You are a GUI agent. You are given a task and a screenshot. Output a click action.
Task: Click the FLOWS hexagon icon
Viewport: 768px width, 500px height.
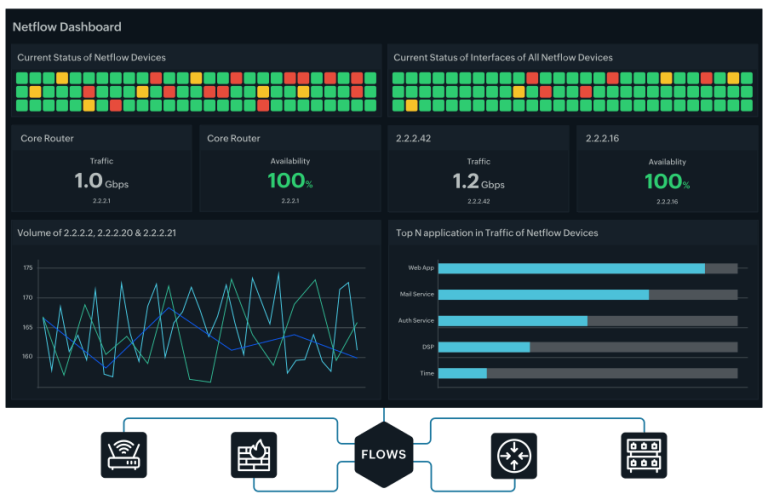coord(384,454)
